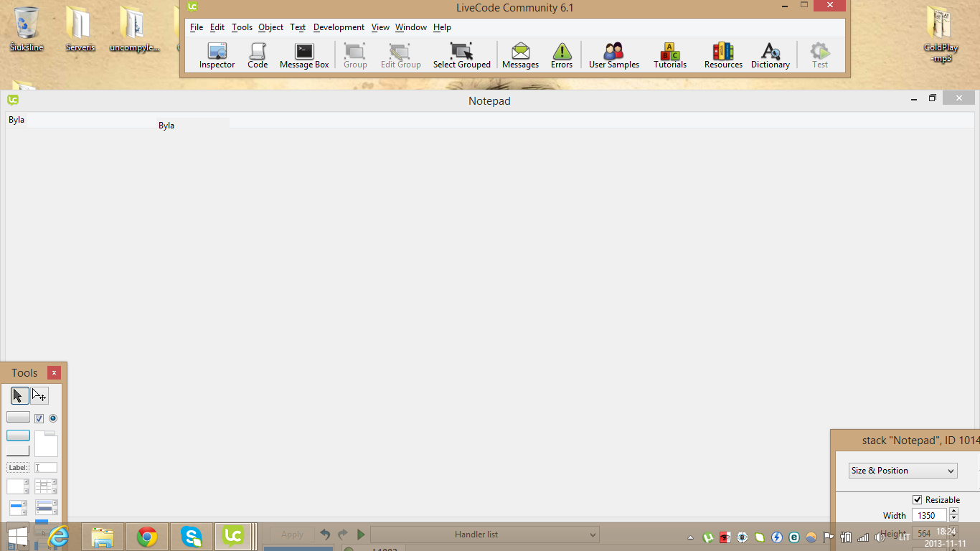980x551 pixels.
Task: Open the Dictionary from toolbar
Action: click(770, 56)
